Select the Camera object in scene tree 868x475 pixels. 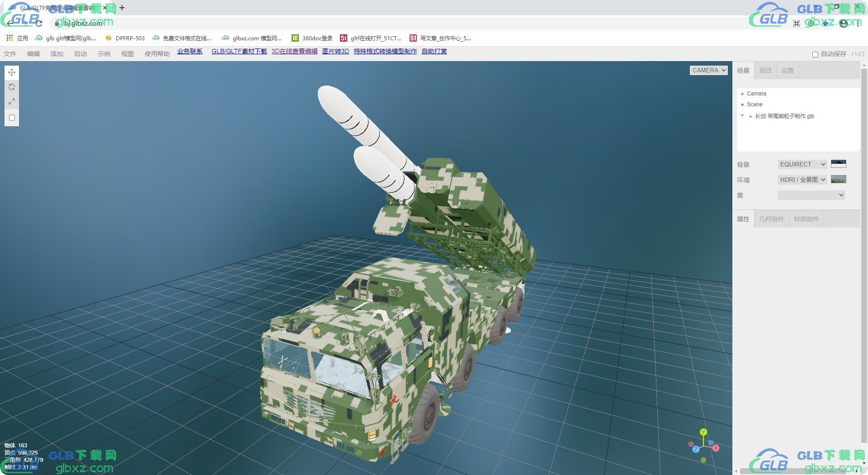(756, 94)
